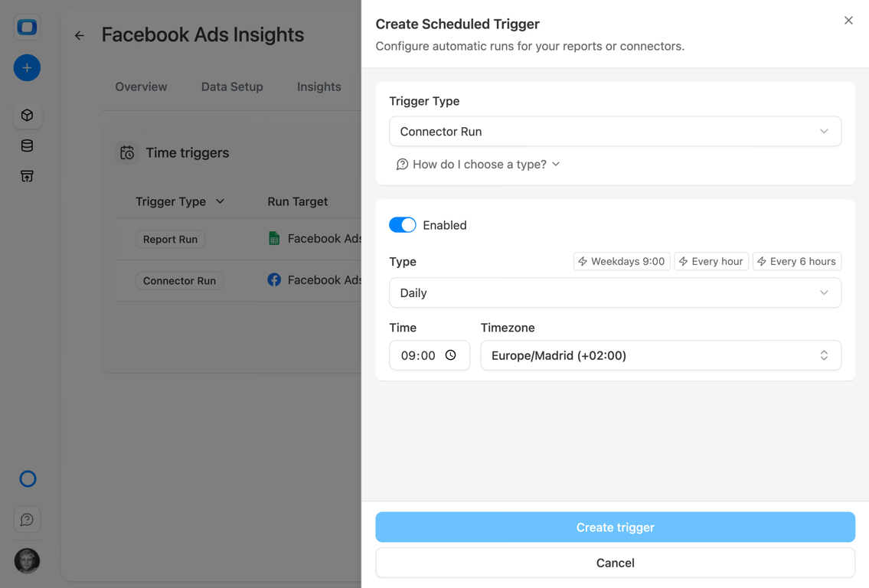Click the blue circle status icon

(x=27, y=479)
